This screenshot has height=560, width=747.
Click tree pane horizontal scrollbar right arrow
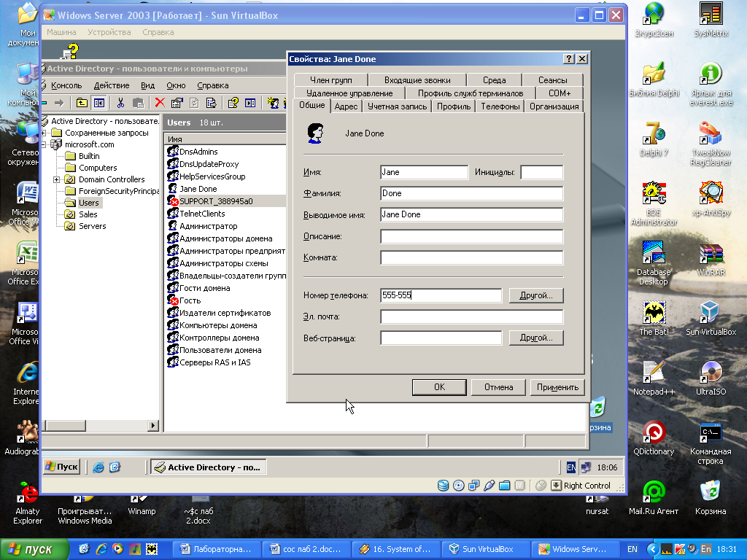point(153,425)
